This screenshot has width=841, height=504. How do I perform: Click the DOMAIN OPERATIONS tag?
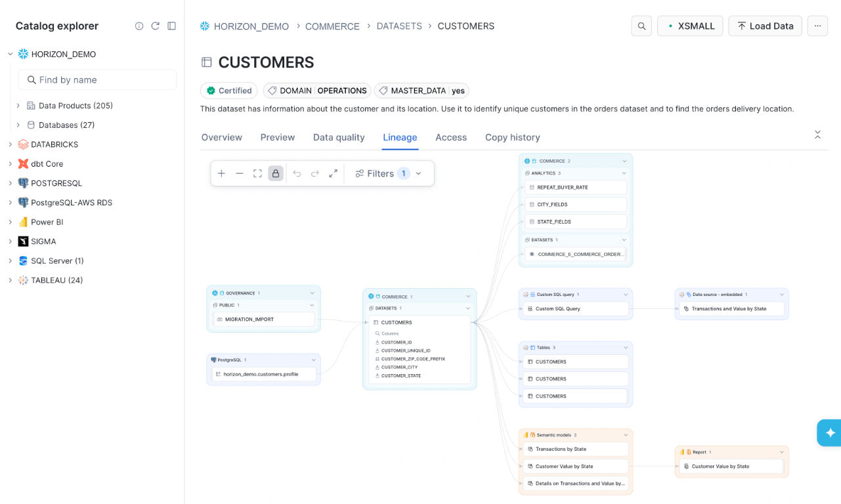317,91
